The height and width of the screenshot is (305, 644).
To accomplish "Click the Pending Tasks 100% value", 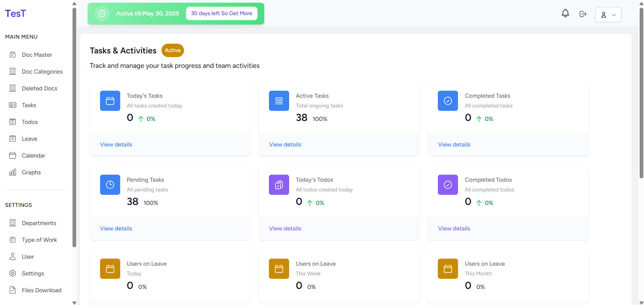I will (x=151, y=203).
